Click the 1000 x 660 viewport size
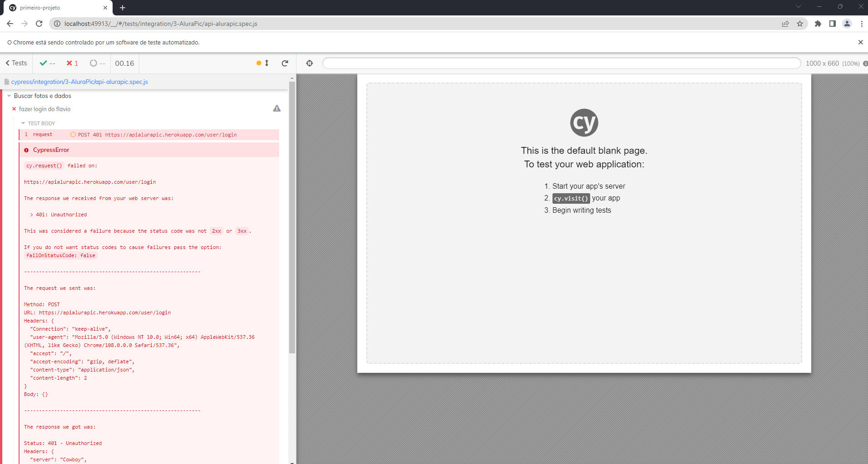Viewport: 868px width, 464px height. [x=822, y=63]
